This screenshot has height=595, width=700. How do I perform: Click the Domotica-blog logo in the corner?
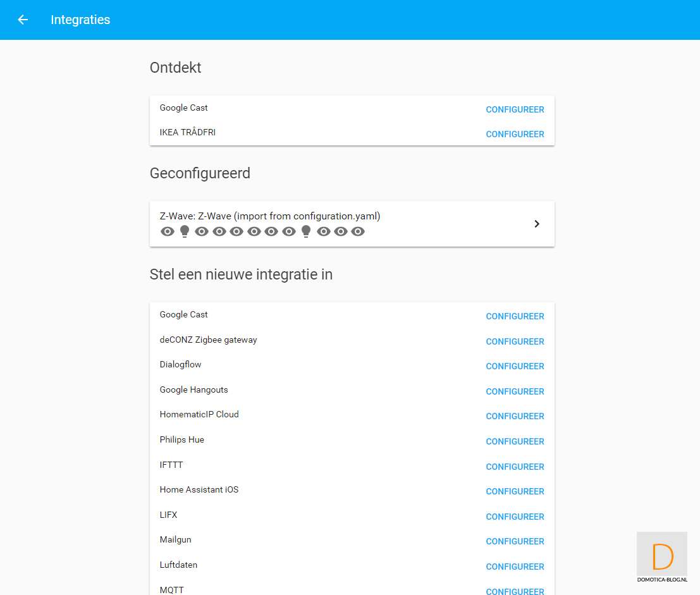click(x=662, y=557)
